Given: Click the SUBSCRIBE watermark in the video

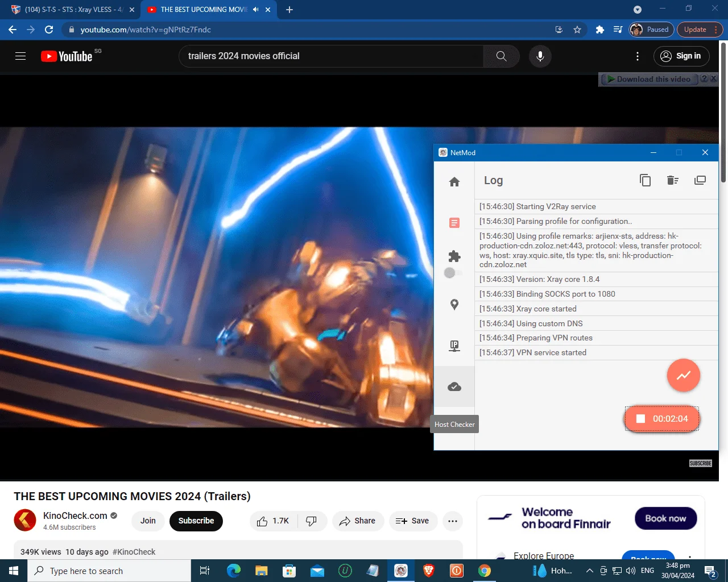Looking at the screenshot, I should point(701,463).
